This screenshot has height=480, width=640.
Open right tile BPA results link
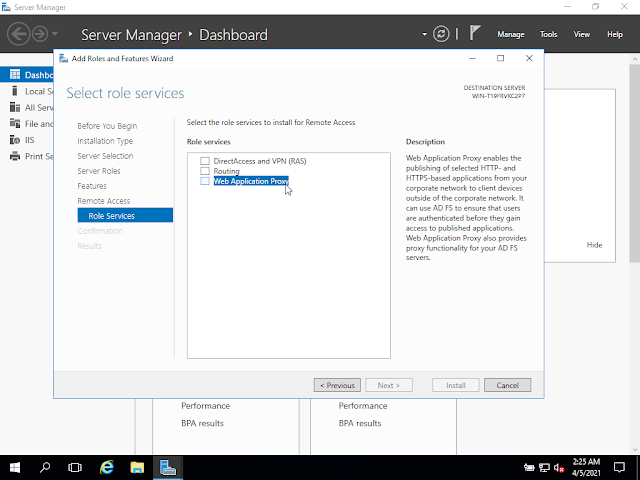(x=360, y=423)
